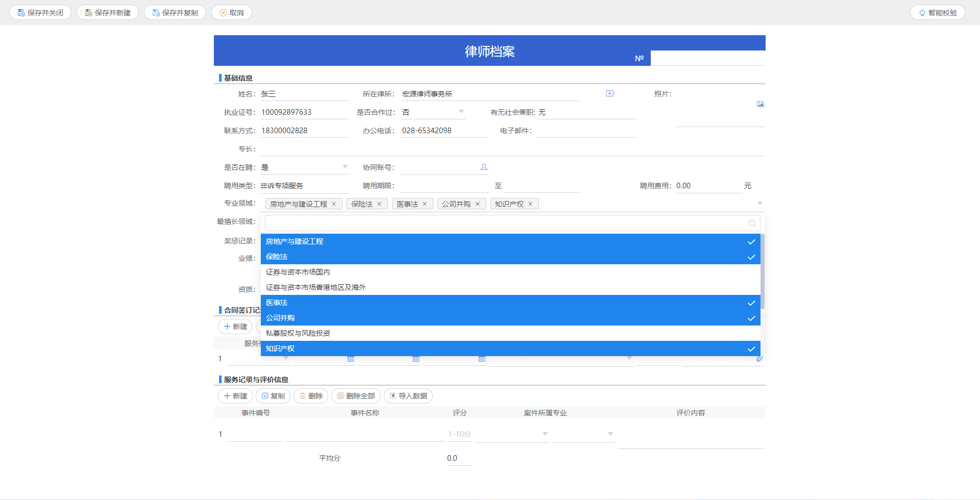Select the 证券与资本市场香港地区及海外 option

pos(510,287)
